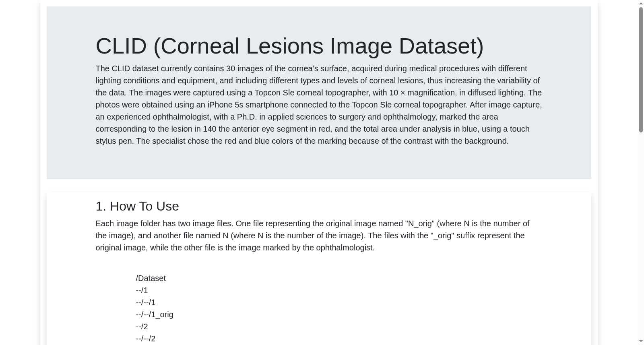Click the "10 × magnification" text
The width and height of the screenshot is (644, 345).
pyautogui.click(x=422, y=93)
